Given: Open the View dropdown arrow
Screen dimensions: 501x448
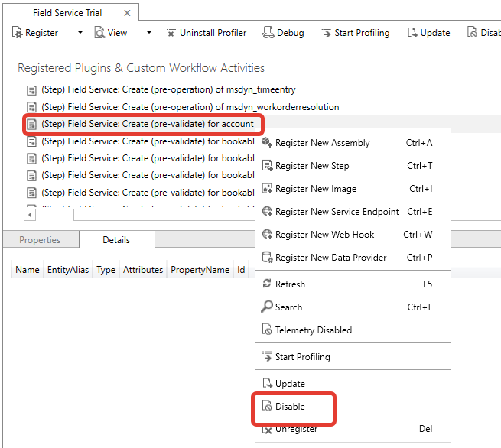Looking at the screenshot, I should [x=149, y=32].
